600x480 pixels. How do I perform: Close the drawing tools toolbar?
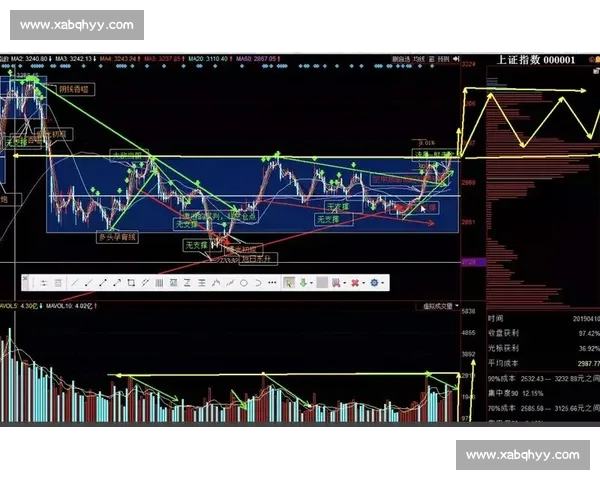[x=25, y=279]
